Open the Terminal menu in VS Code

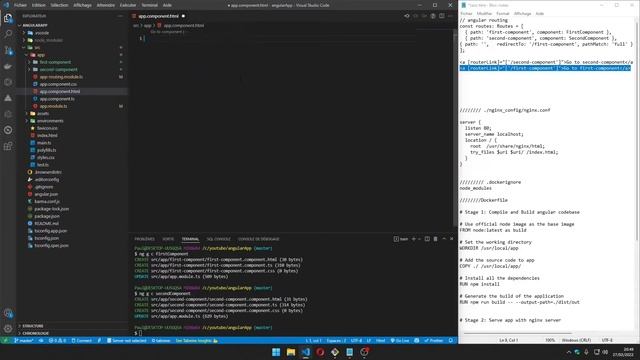(x=149, y=5)
